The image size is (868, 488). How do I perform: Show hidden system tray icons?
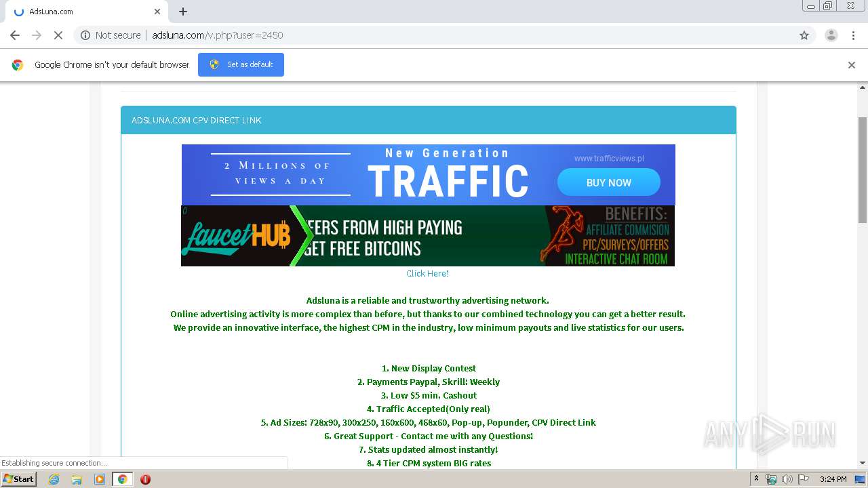(x=756, y=479)
